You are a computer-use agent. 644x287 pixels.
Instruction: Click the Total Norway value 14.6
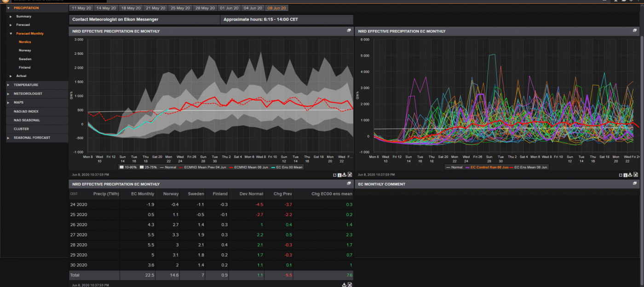point(174,275)
